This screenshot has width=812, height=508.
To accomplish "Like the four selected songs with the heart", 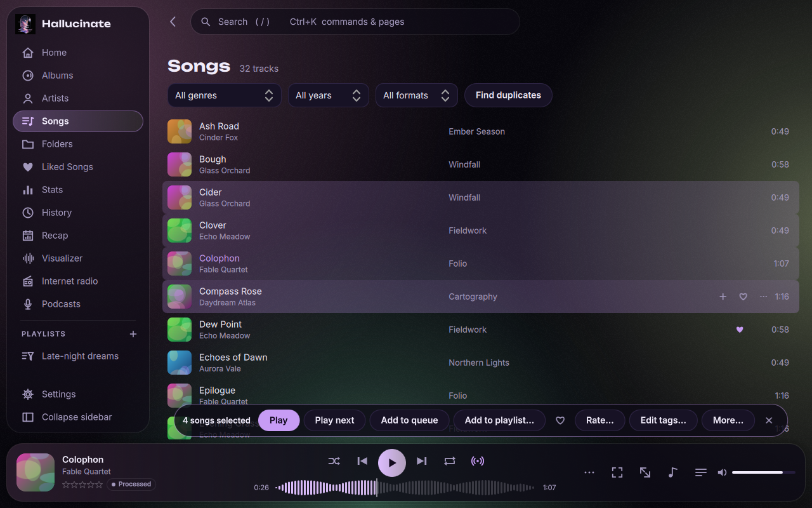I will click(560, 420).
